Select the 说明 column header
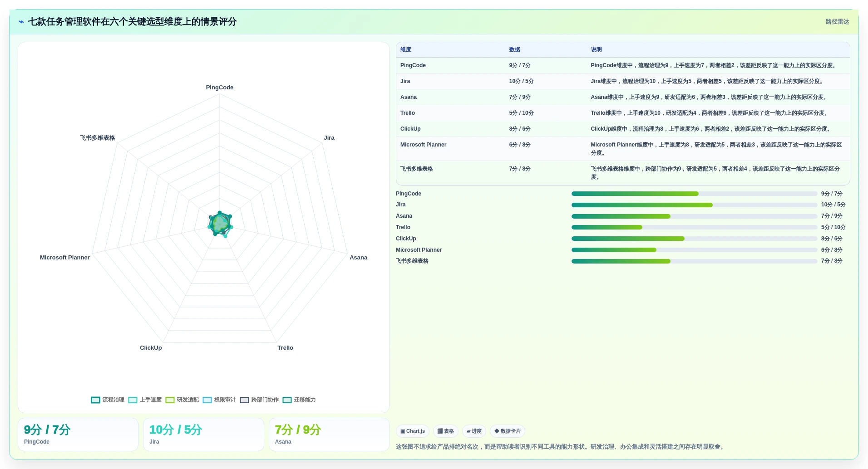The height and width of the screenshot is (469, 868). 596,49
